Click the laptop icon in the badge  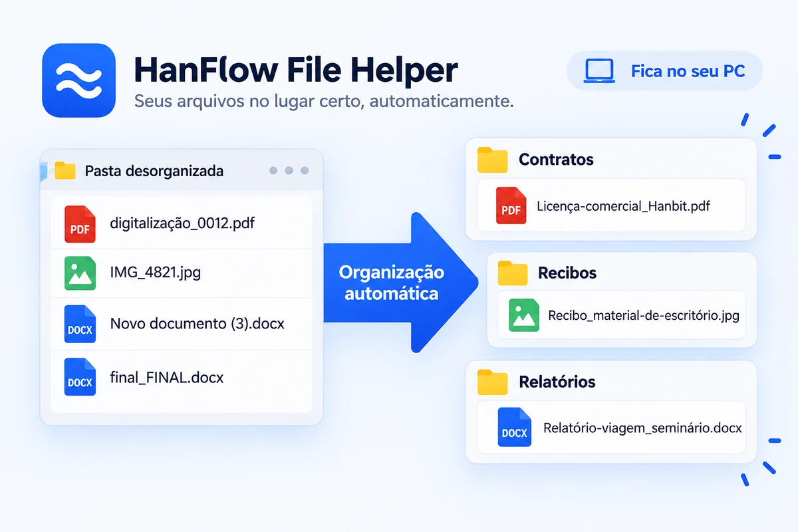pyautogui.click(x=600, y=71)
